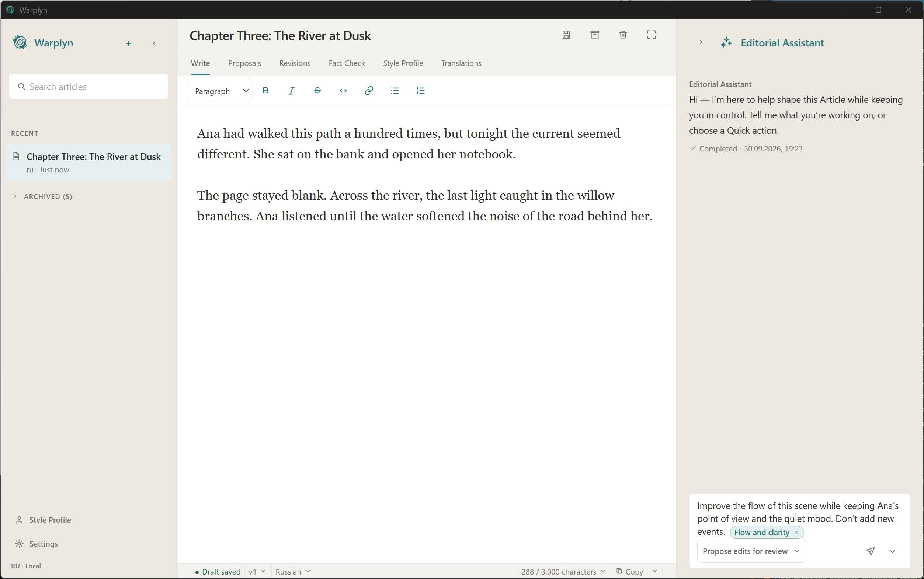Expand the character count dropdown

pos(563,571)
